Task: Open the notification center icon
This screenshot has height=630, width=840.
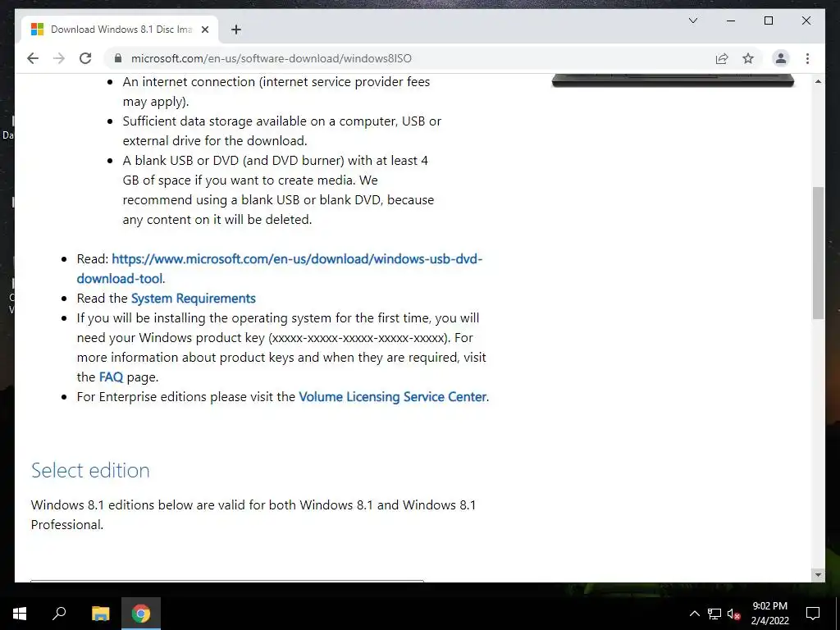Action: pos(813,614)
